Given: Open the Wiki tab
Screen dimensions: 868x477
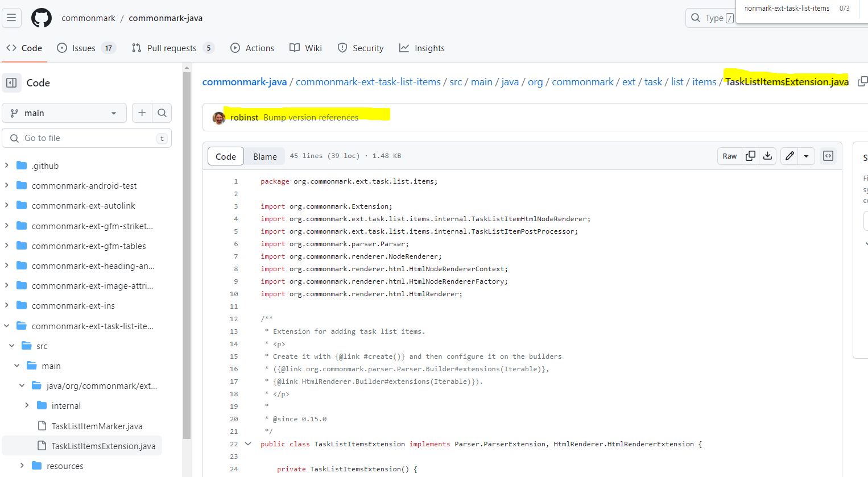Looking at the screenshot, I should tap(305, 48).
